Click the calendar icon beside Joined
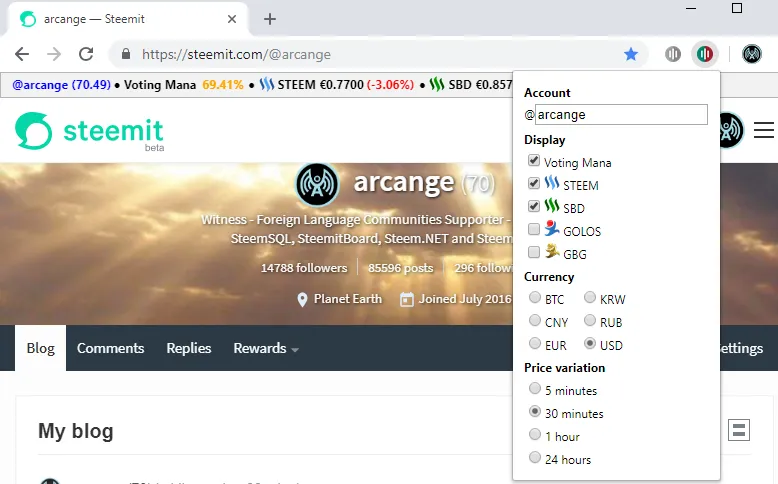 [x=407, y=299]
